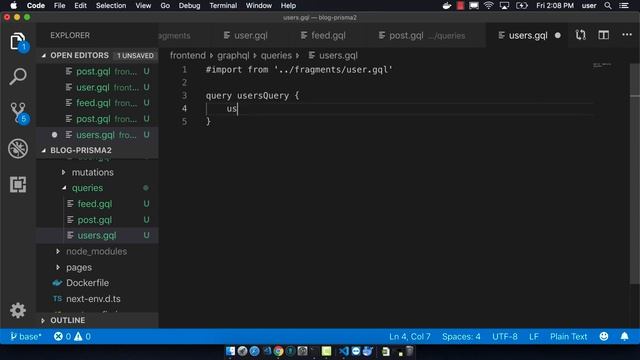Open the File menu

[x=59, y=6]
